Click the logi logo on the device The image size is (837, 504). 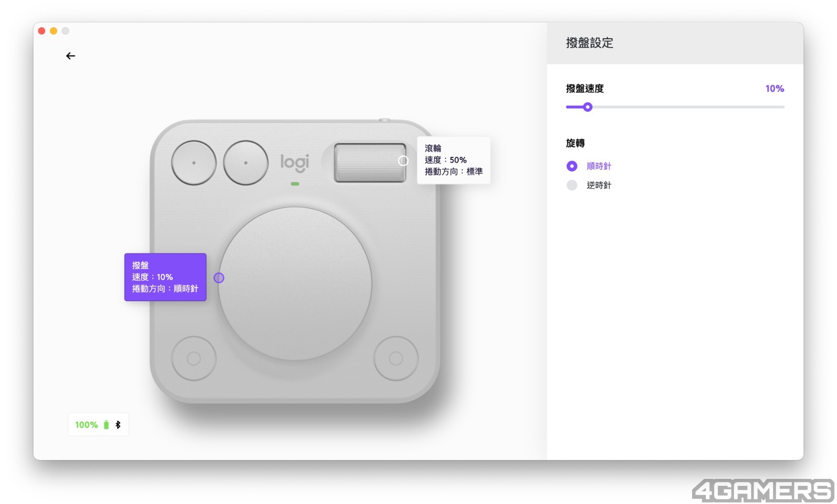tap(295, 163)
